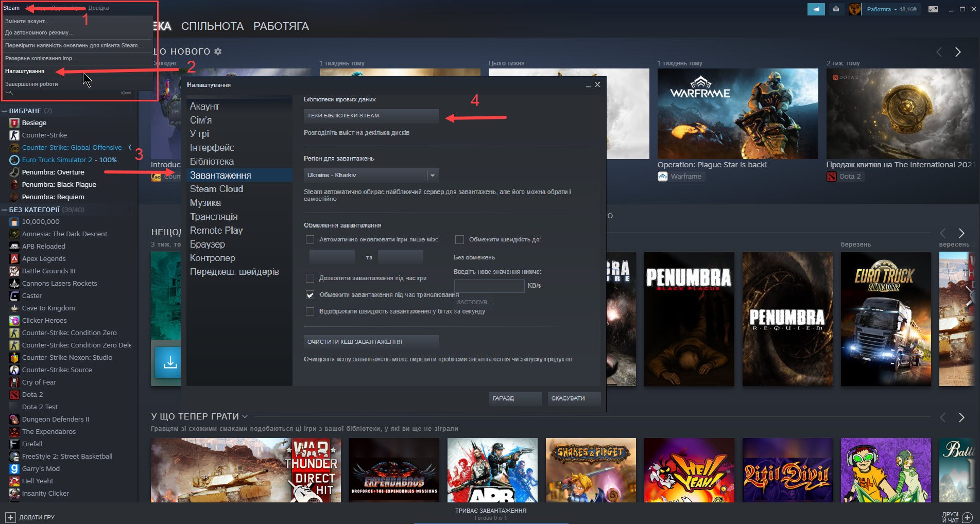Click the gear icon next to Що нового
Image resolution: width=980 pixels, height=524 pixels.
218,51
